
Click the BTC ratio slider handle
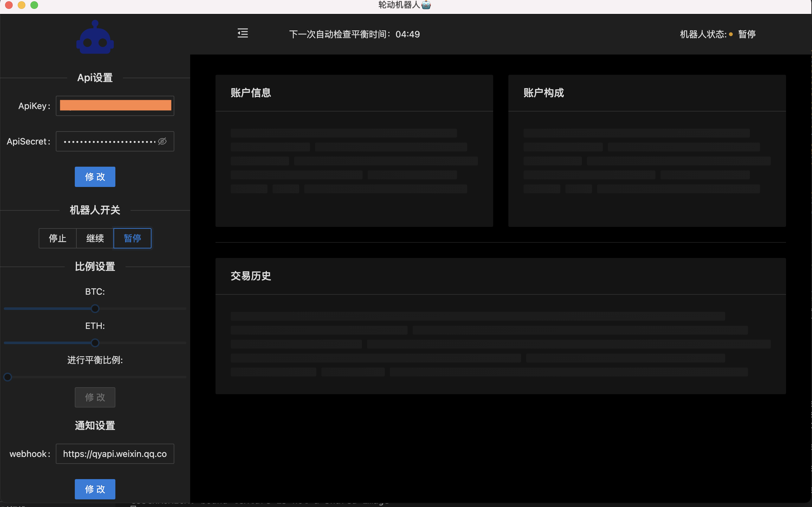[x=95, y=309]
